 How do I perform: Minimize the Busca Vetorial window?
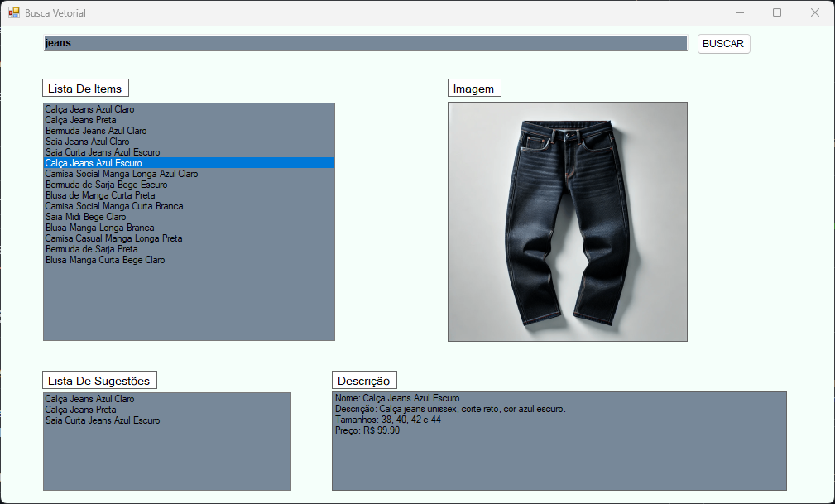point(740,12)
